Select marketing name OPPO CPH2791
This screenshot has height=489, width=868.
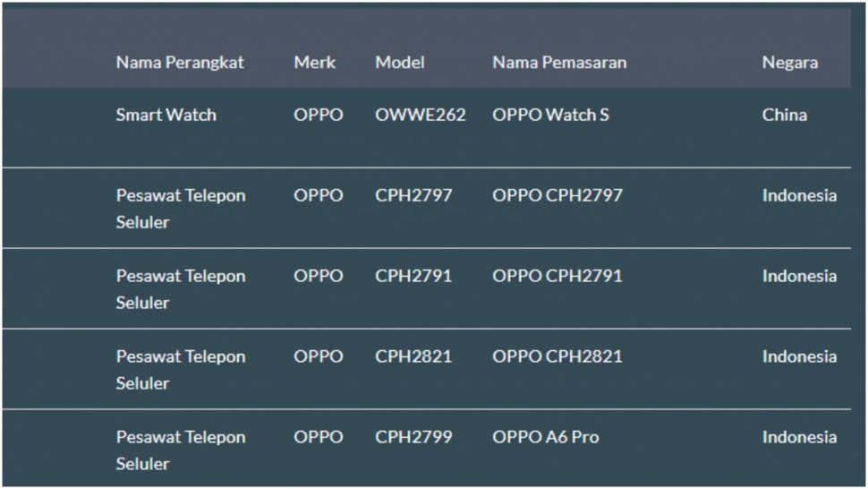click(557, 276)
